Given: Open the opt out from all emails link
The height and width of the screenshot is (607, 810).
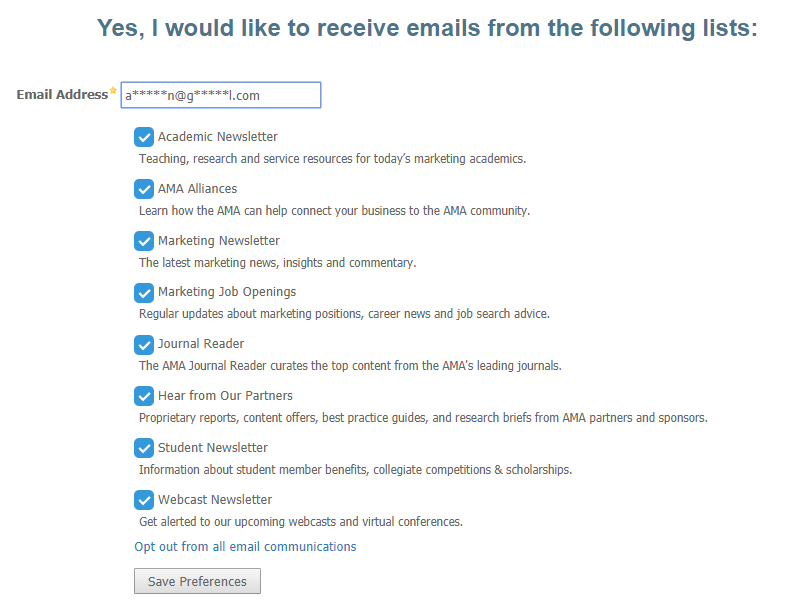Looking at the screenshot, I should coord(244,546).
